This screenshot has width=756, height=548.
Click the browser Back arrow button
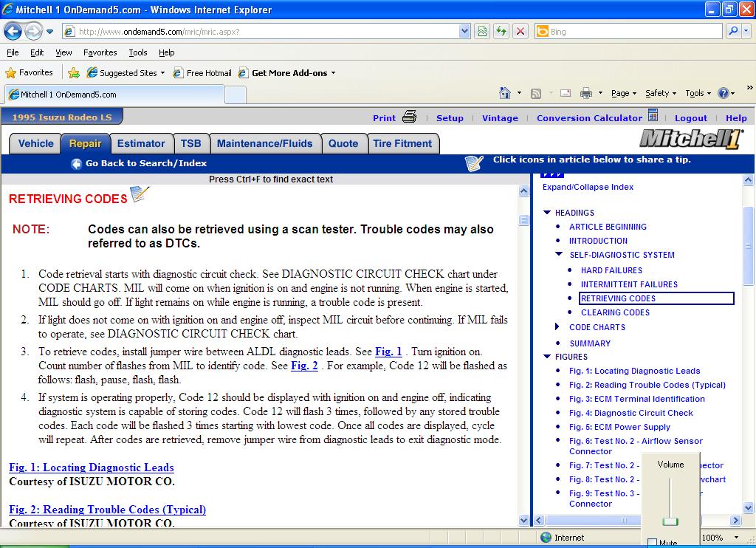(13, 32)
